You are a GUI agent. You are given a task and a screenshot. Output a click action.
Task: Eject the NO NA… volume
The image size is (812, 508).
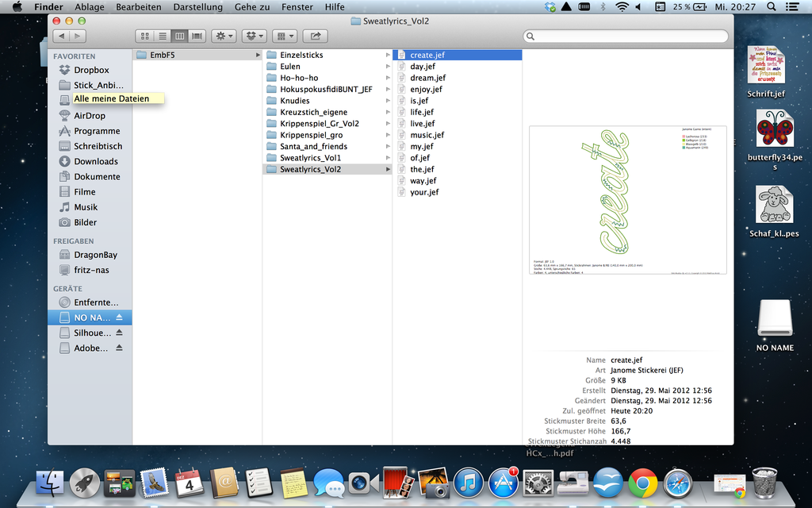pyautogui.click(x=119, y=317)
